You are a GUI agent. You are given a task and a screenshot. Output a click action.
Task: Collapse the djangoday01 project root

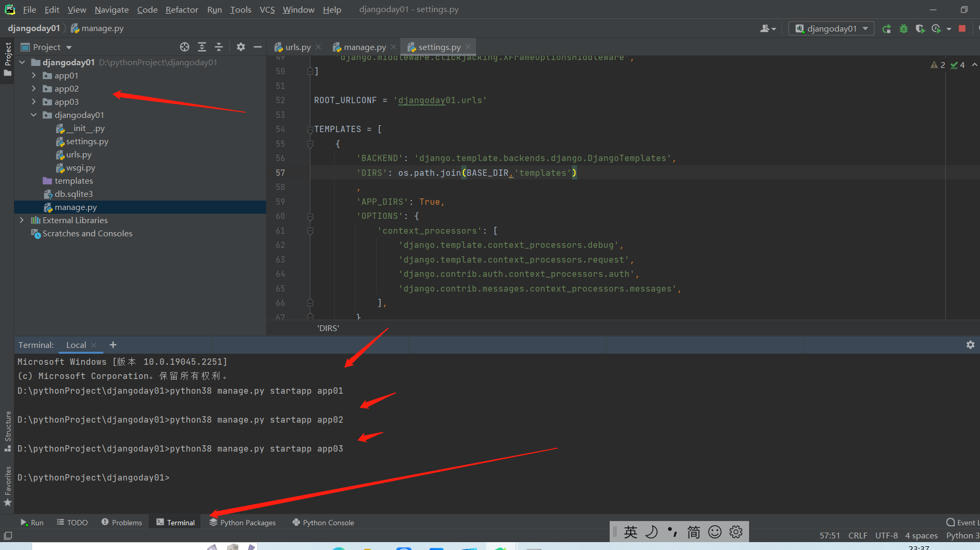(22, 63)
